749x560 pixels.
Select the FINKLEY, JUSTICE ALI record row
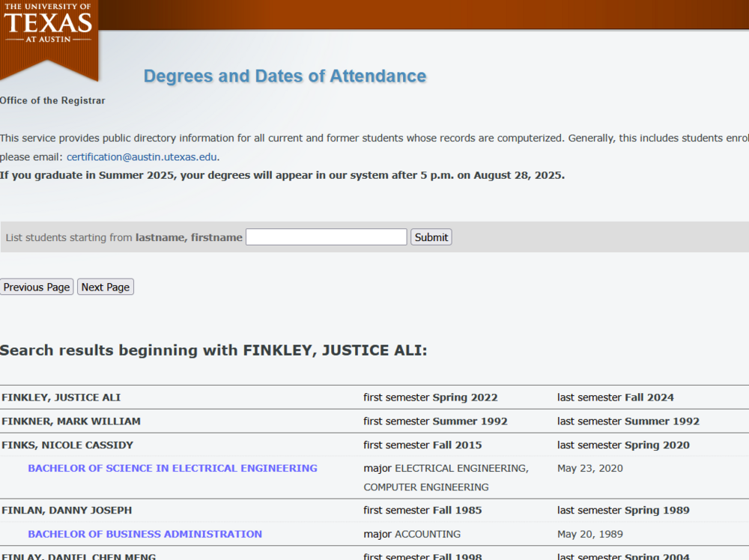click(61, 398)
